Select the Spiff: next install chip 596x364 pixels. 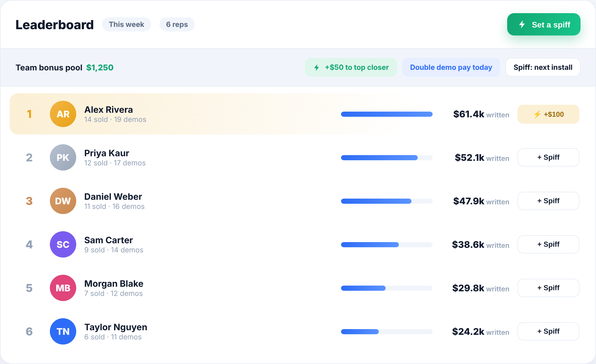[x=543, y=67]
